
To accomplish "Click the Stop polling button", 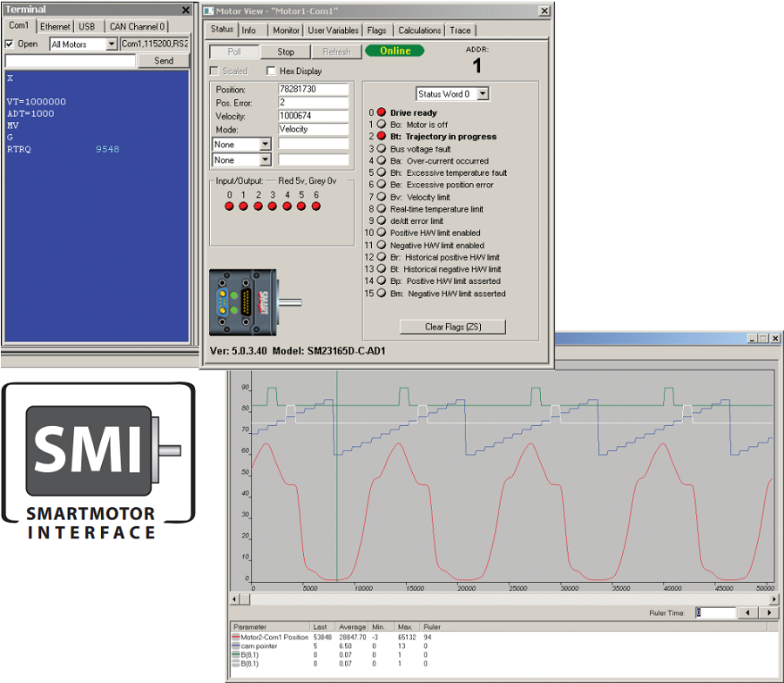I will (286, 52).
